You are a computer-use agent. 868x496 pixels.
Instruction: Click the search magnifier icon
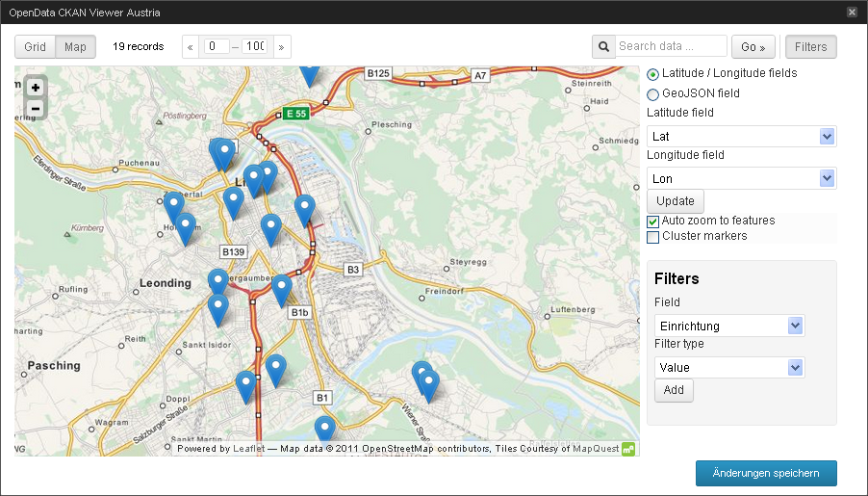(x=604, y=46)
